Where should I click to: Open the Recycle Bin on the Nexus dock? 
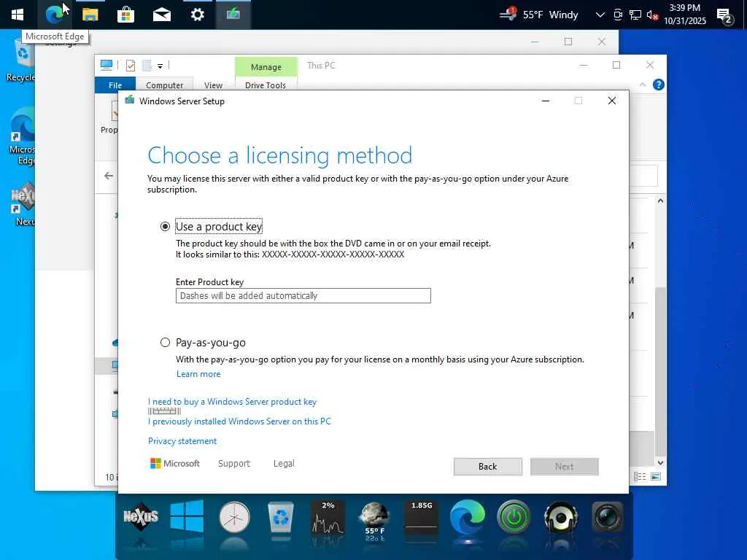click(x=281, y=517)
